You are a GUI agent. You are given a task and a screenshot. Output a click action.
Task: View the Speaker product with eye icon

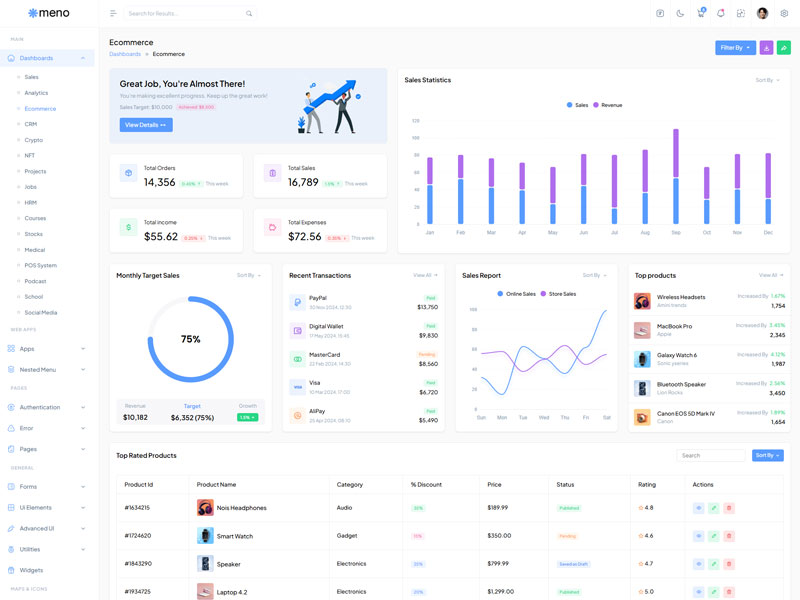699,564
